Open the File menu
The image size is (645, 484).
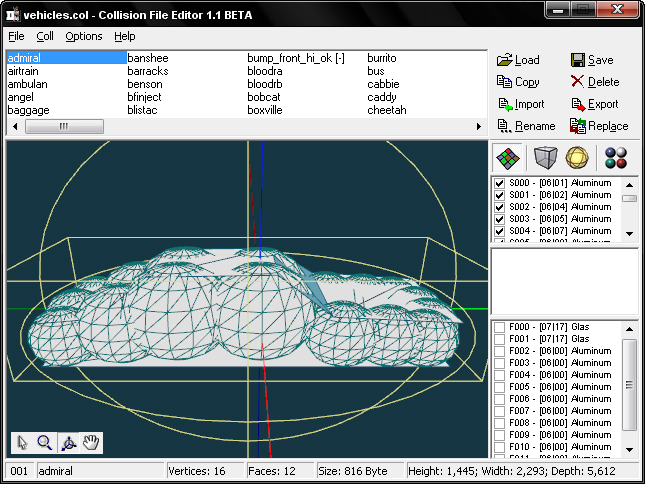click(x=16, y=36)
